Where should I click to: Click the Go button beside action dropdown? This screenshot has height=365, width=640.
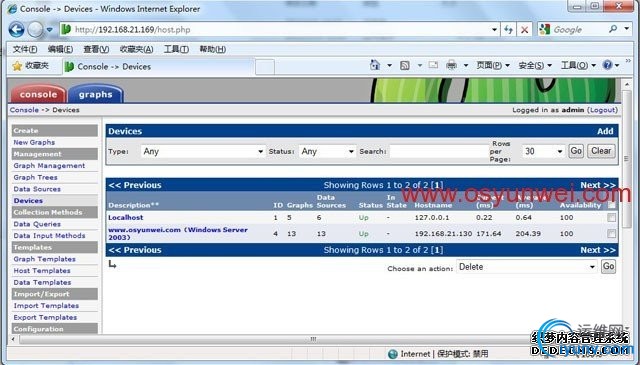pos(608,267)
